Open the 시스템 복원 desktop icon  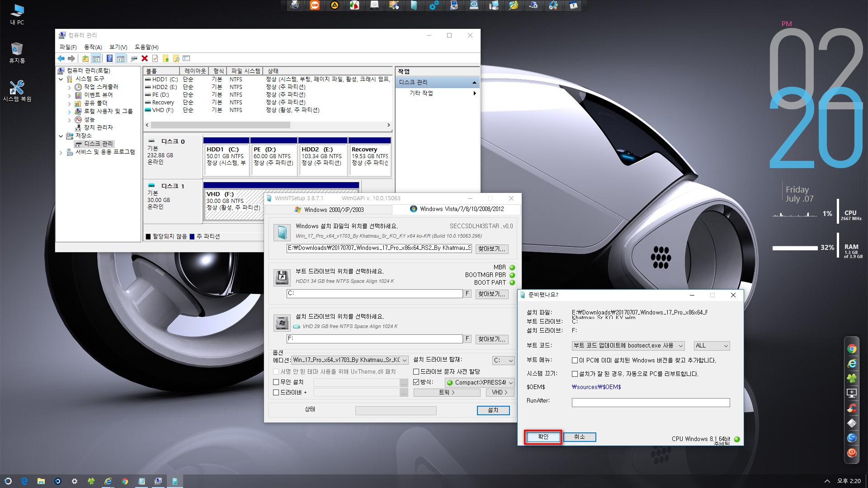pos(17,91)
